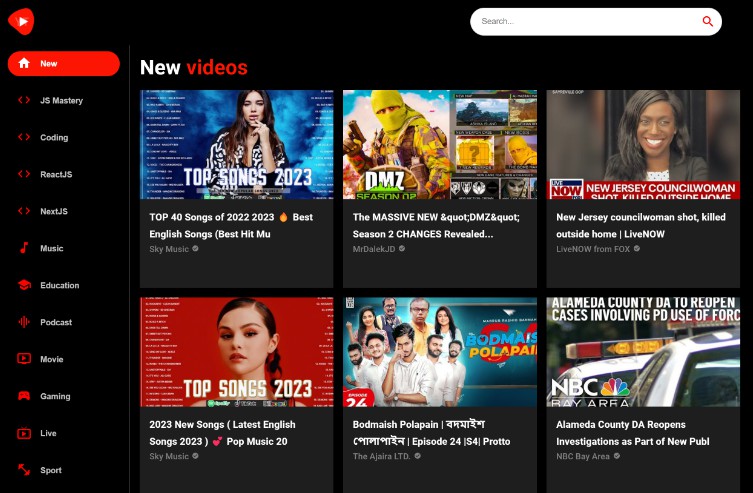The image size is (753, 493).
Task: Click the Gaming controller icon
Action: [x=24, y=396]
